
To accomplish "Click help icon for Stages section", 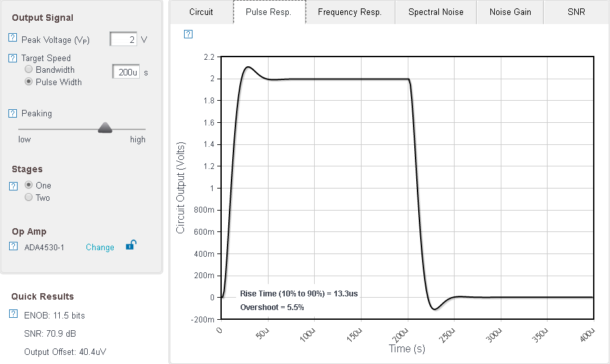I will [13, 186].
